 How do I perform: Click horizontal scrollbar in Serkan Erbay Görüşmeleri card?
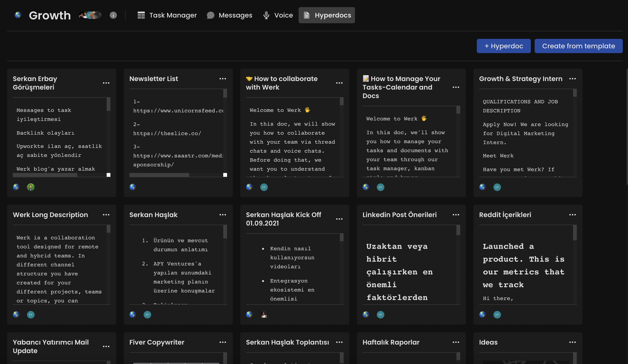[x=45, y=175]
